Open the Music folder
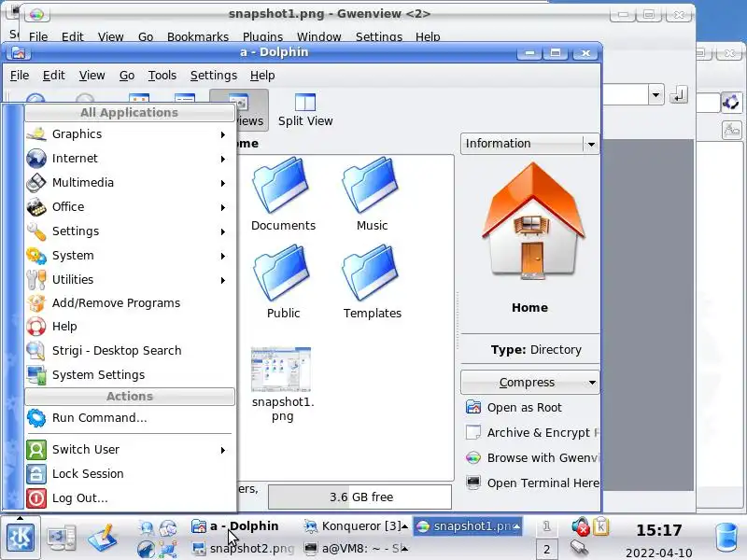This screenshot has width=747, height=560. tap(372, 194)
